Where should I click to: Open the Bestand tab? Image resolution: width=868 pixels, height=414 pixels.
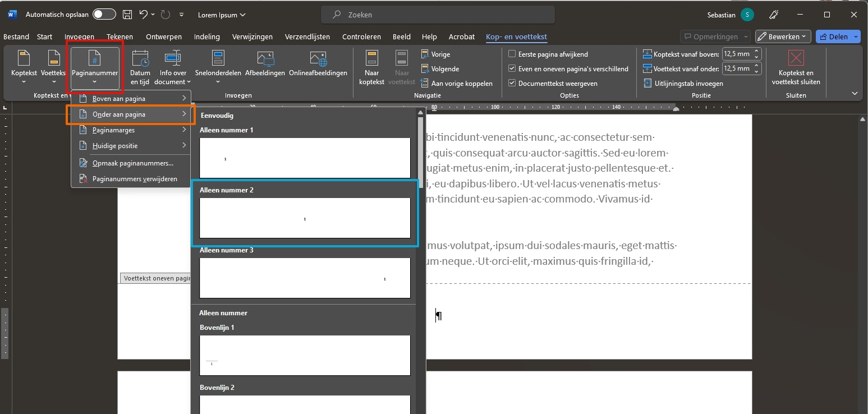tap(16, 37)
